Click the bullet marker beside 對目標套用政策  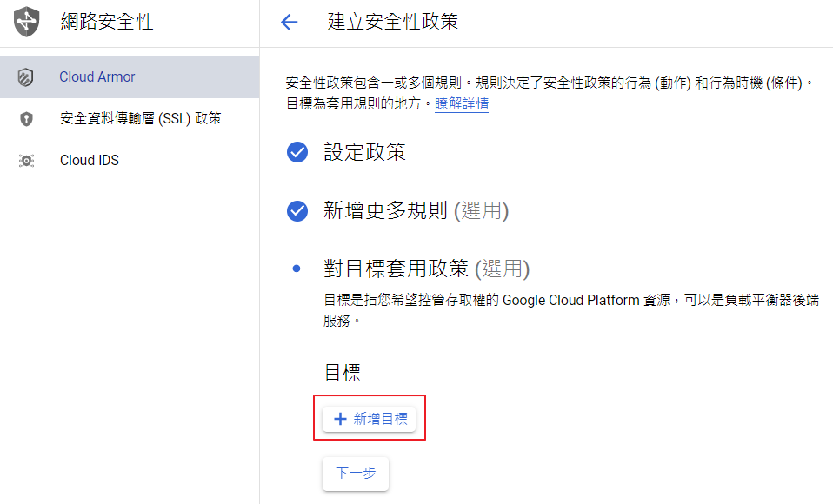pyautogui.click(x=297, y=269)
